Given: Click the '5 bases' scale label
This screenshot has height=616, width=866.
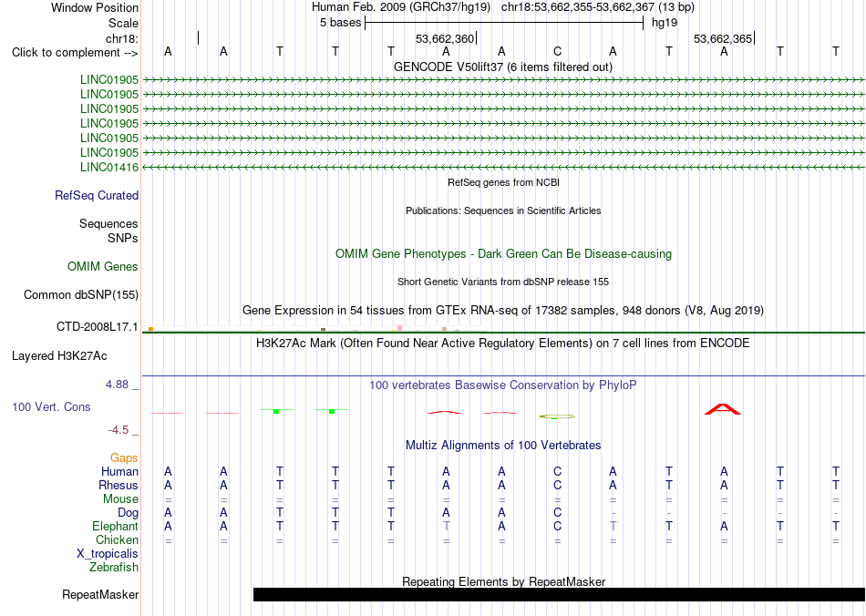Looking at the screenshot, I should tap(340, 23).
